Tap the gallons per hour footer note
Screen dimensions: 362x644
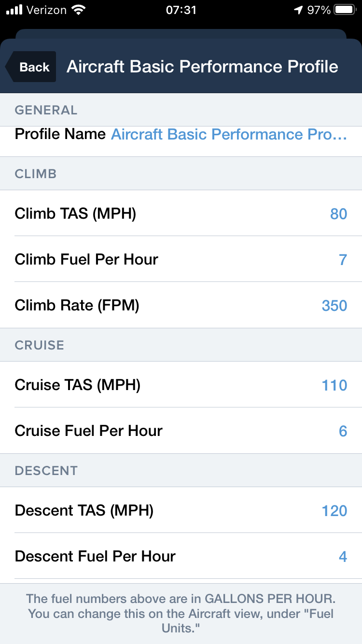pos(181,614)
